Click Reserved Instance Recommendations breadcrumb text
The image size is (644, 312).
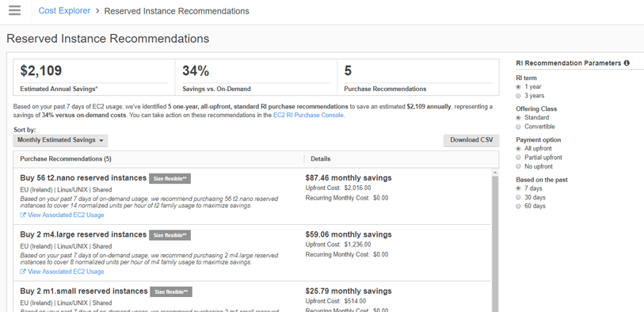(177, 11)
